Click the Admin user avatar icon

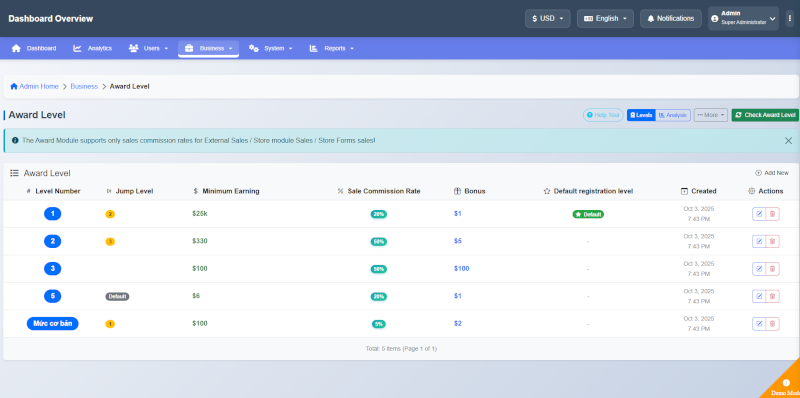(x=714, y=18)
